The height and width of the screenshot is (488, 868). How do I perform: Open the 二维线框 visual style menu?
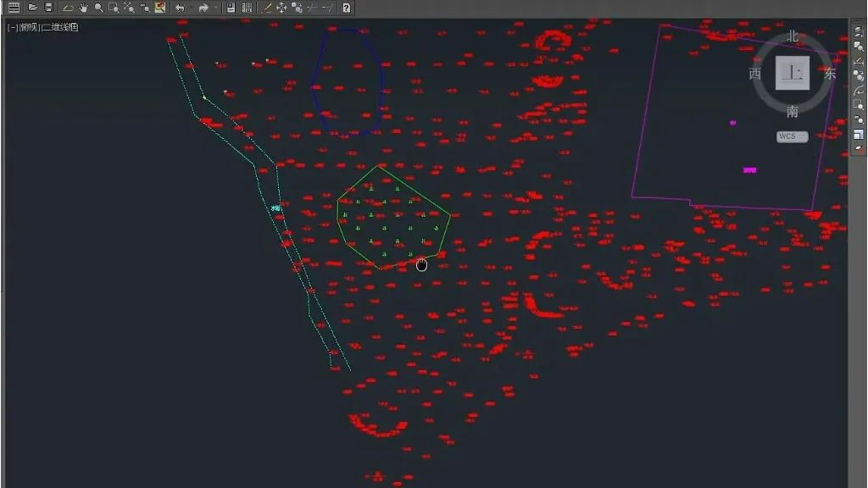(x=61, y=27)
